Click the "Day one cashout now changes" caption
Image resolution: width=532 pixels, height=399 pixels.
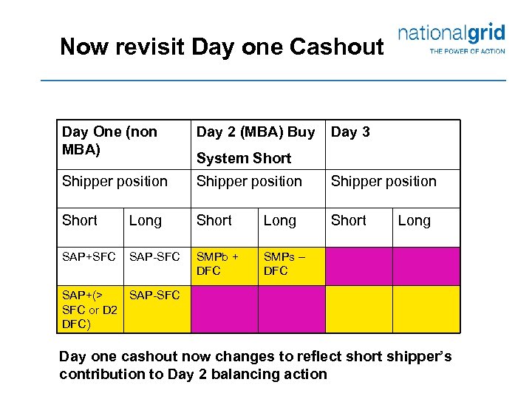point(255,365)
